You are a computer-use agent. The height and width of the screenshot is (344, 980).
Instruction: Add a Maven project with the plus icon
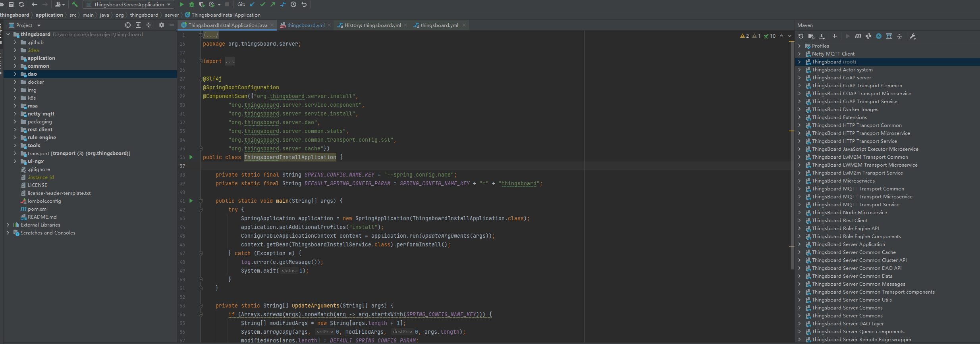(x=835, y=36)
